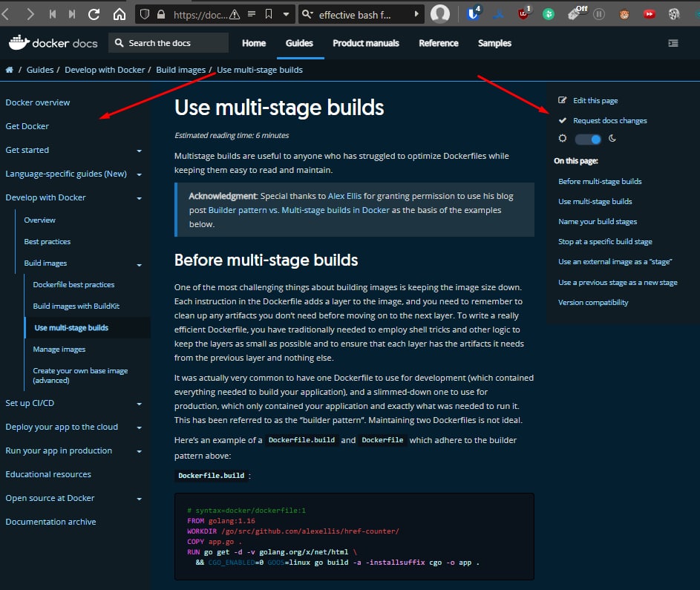Collapse the Build images subsection arrow

click(x=140, y=265)
